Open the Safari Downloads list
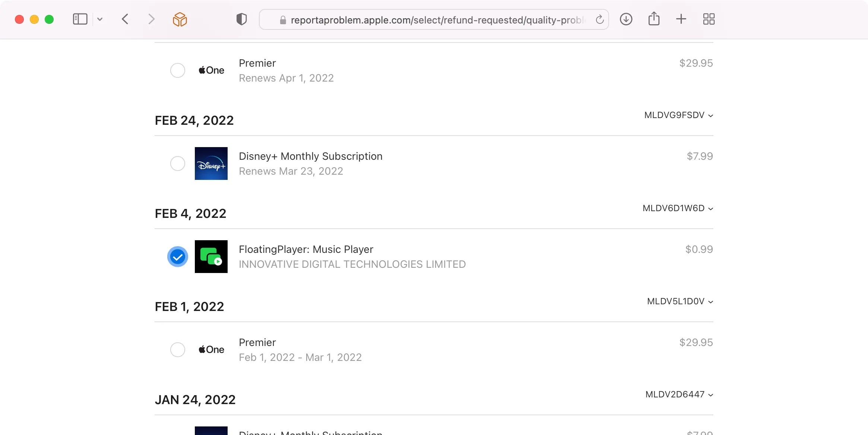Viewport: 868px width, 435px height. pyautogui.click(x=626, y=19)
